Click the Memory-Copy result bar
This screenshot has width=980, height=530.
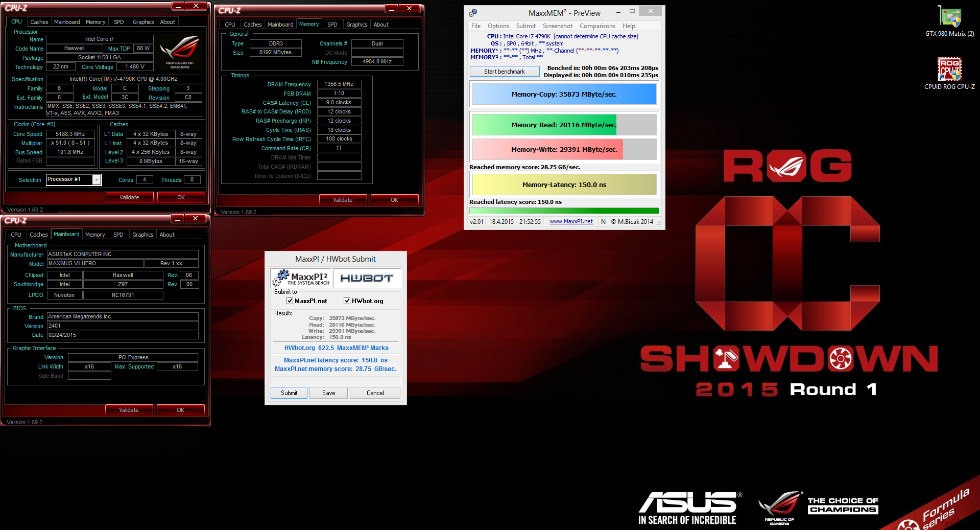(x=564, y=95)
